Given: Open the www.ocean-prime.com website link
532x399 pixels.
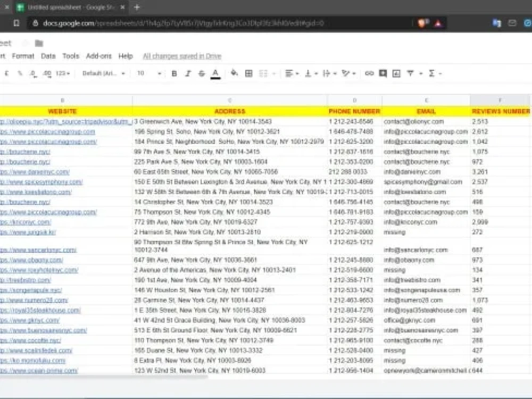Looking at the screenshot, I should (x=39, y=370).
